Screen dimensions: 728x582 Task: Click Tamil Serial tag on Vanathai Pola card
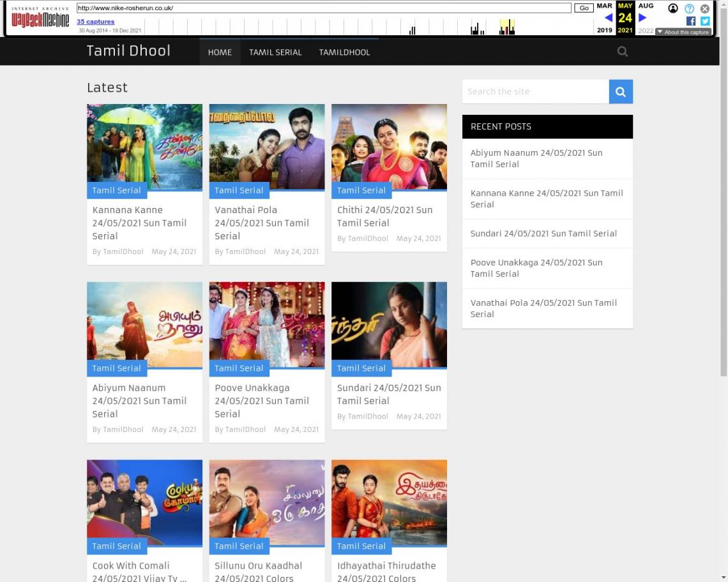coord(239,190)
